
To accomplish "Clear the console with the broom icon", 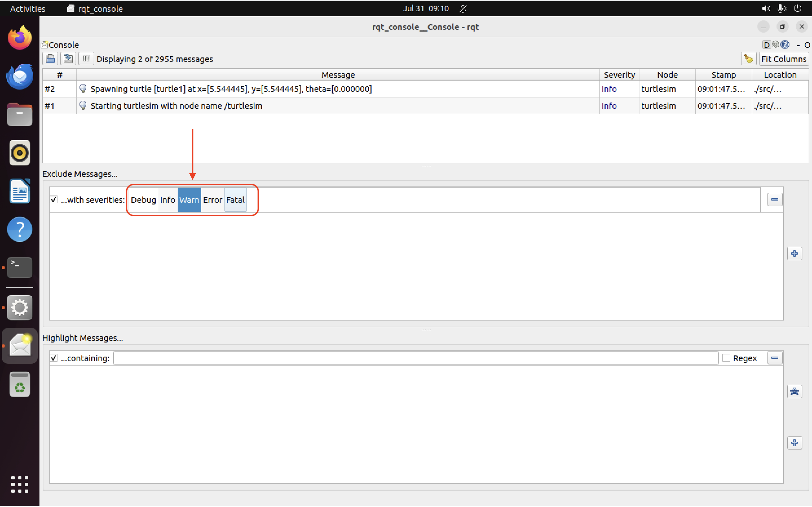I will click(749, 59).
